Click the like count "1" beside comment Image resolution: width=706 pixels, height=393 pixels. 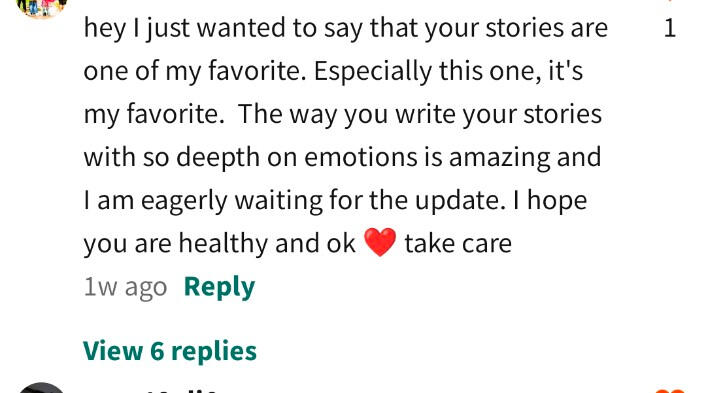click(x=670, y=28)
